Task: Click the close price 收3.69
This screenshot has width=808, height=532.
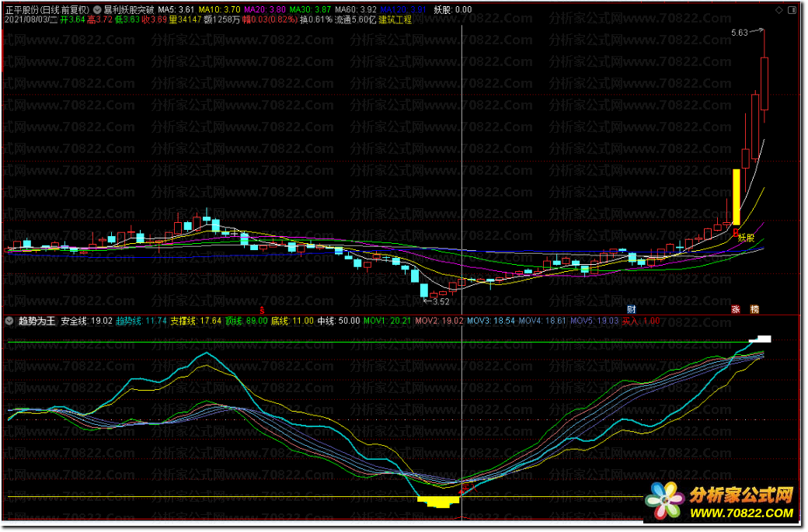Action: (154, 19)
